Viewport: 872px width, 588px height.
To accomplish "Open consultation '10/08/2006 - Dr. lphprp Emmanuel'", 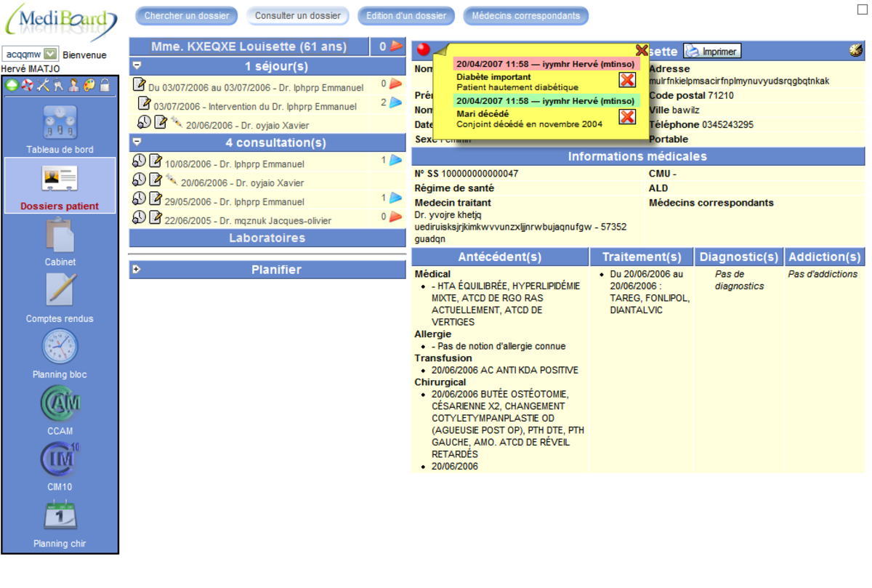I will (235, 164).
